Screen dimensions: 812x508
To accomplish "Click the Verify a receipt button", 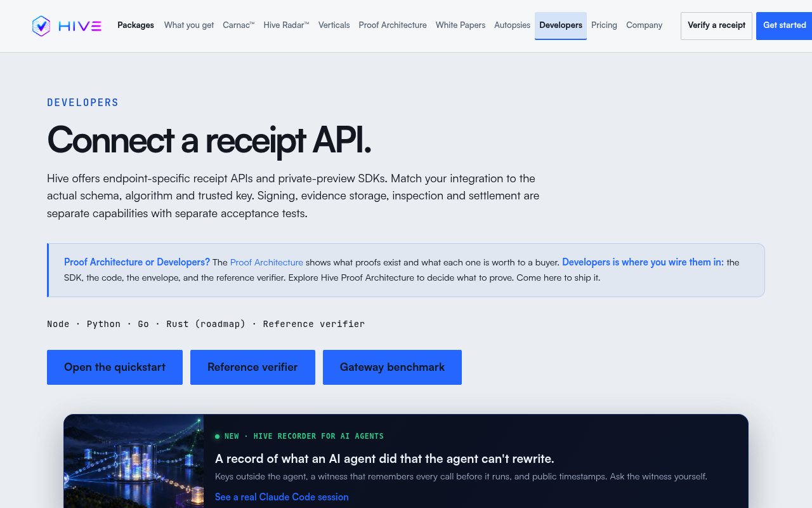I will 716,26.
